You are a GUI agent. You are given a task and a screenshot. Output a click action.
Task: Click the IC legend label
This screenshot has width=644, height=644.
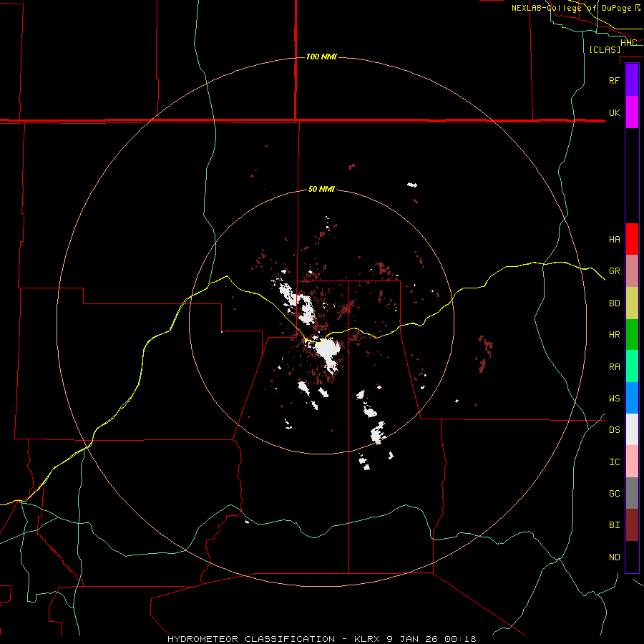(614, 462)
